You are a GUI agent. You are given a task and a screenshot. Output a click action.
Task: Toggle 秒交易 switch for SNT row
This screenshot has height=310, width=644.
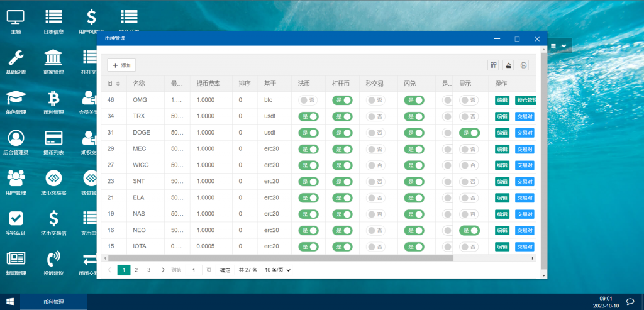click(376, 182)
